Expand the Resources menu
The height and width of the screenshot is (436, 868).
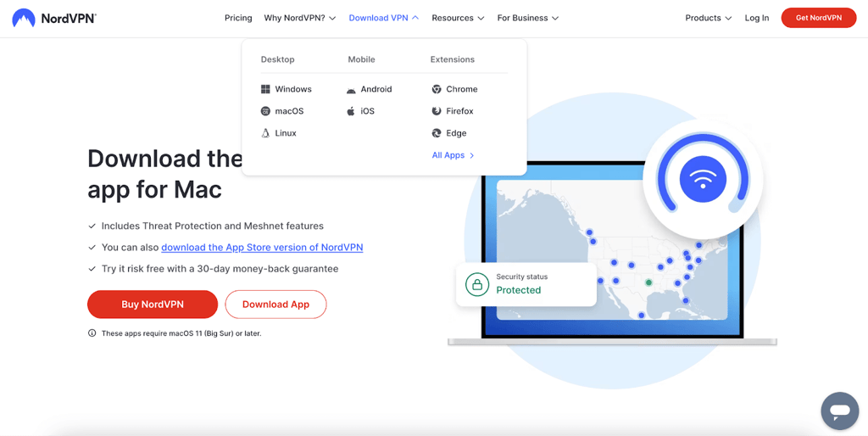pyautogui.click(x=458, y=19)
